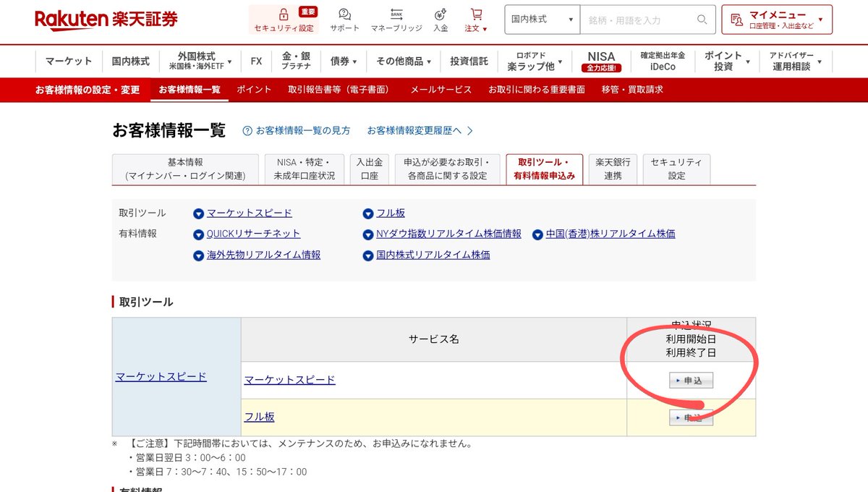Viewport: 868px width, 492px height.
Task: Expand the 外国株式 menu
Action: [201, 61]
